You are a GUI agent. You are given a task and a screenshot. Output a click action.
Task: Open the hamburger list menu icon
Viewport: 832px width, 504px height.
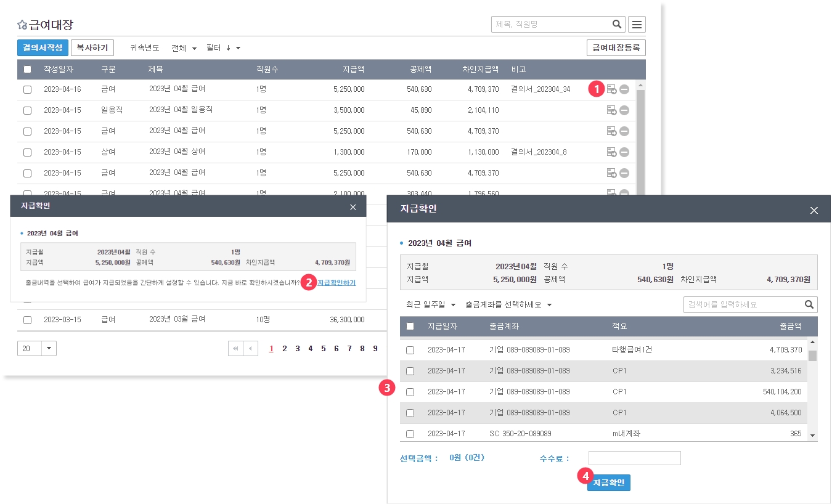637,25
